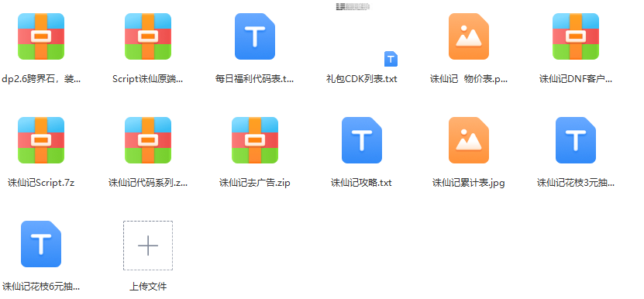Open the 诛仙记 物价表 image icon
This screenshot has width=644, height=299.
point(469,36)
